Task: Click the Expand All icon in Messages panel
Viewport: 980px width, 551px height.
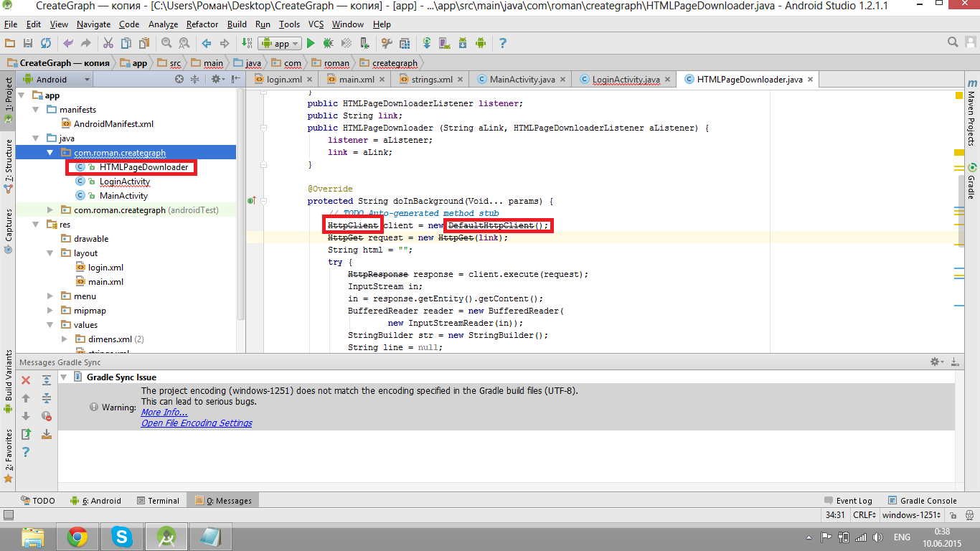Action: (47, 380)
